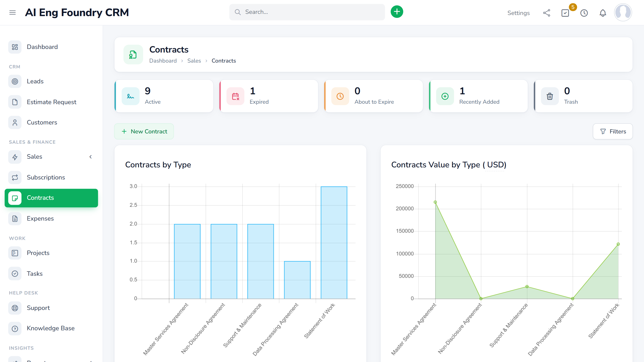Click the Master Services Agreement bar
The image size is (644, 362).
187,261
